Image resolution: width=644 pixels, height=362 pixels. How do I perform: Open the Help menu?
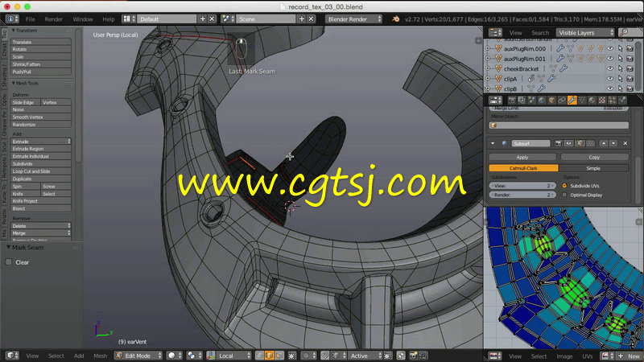(109, 19)
